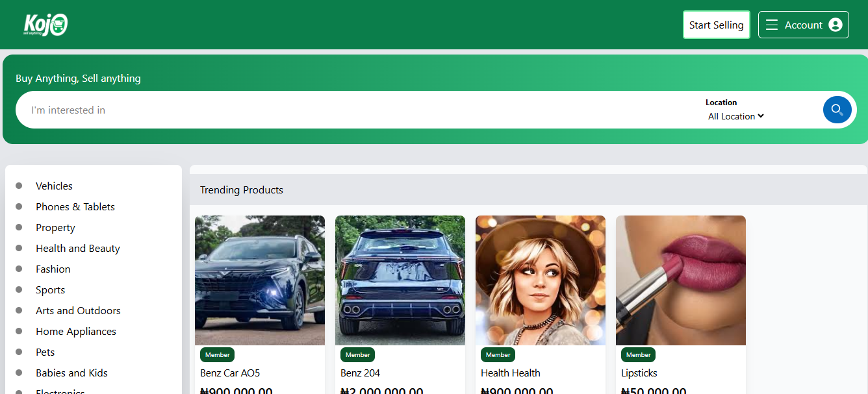
Task: Go to the Fashion category
Action: point(53,269)
